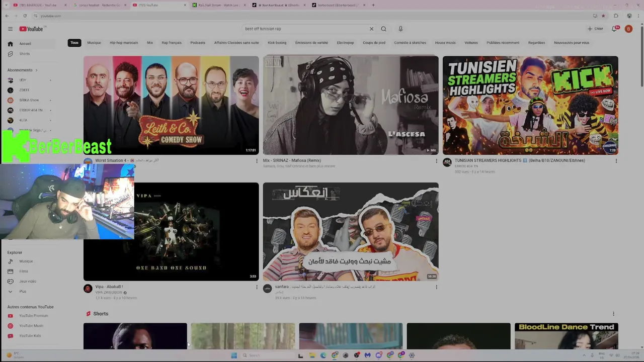Open a new browser tab

coord(373,5)
